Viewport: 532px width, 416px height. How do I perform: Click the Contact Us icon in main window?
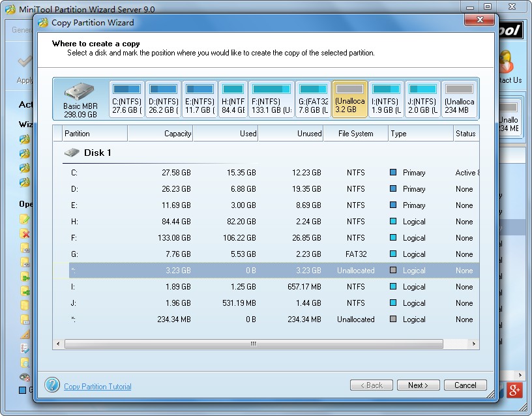click(x=506, y=62)
